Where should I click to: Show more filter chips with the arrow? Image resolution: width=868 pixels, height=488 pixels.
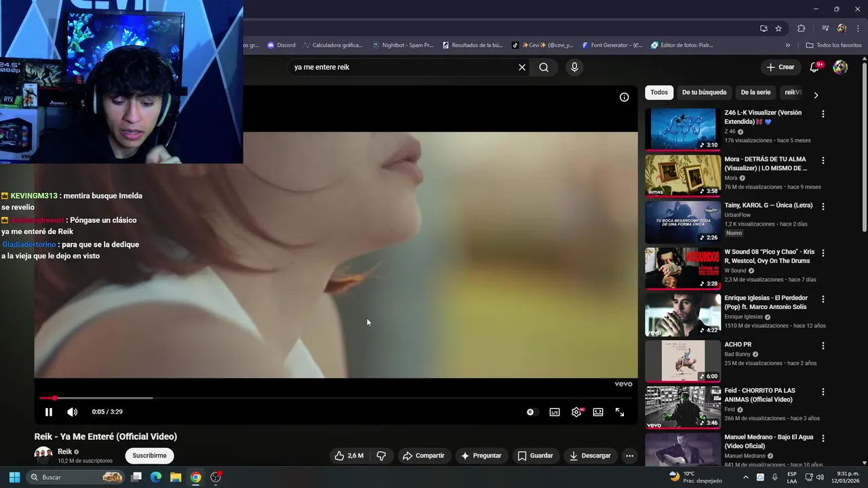pyautogui.click(x=816, y=96)
